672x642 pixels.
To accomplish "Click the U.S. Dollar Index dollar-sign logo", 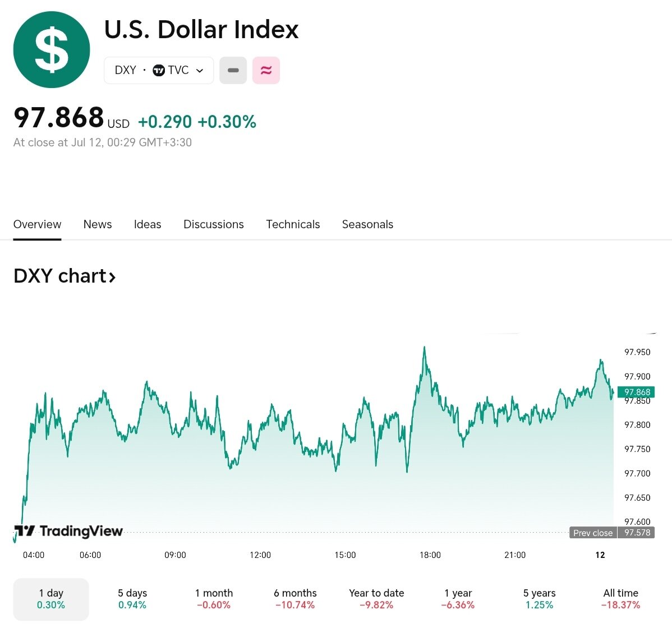I will tap(51, 49).
